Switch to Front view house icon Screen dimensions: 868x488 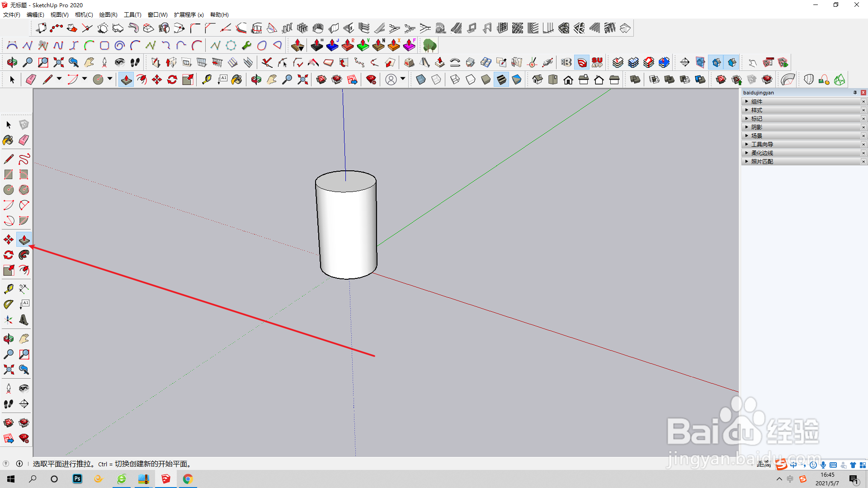tap(568, 80)
